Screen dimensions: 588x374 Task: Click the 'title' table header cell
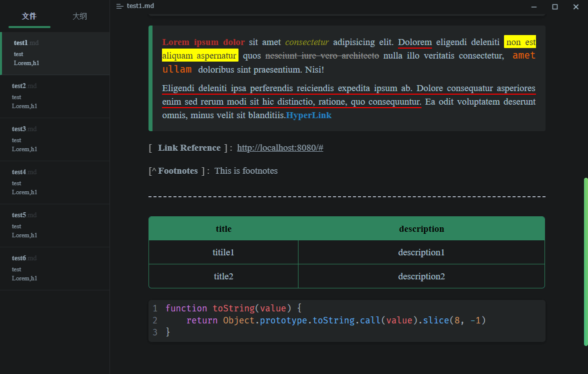[223, 229]
